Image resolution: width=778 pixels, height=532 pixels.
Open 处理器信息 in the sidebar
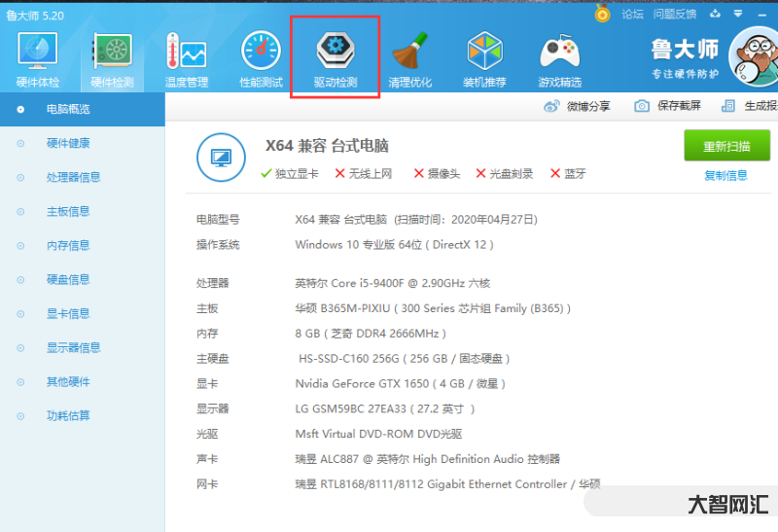[x=73, y=177]
